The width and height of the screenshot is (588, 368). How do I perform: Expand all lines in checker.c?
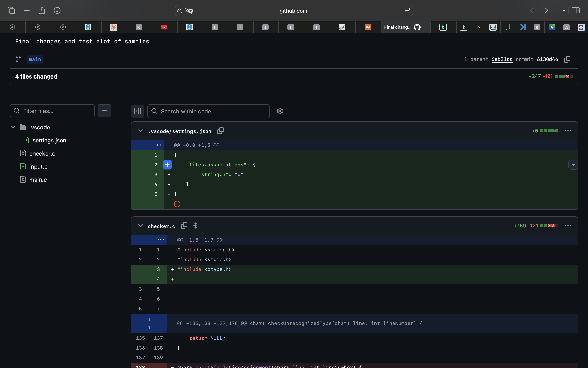tap(196, 226)
